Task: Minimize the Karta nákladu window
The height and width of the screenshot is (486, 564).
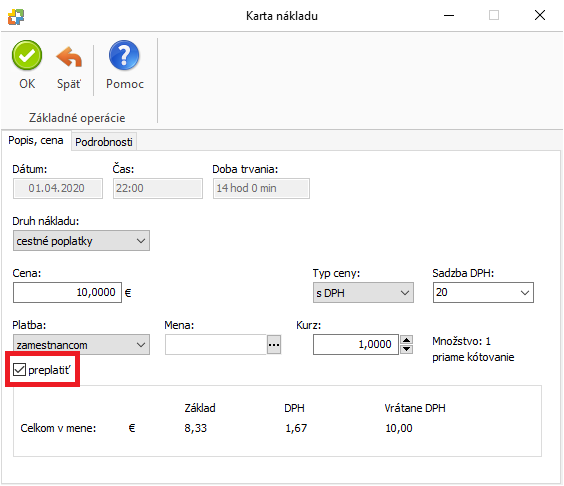Action: click(449, 15)
